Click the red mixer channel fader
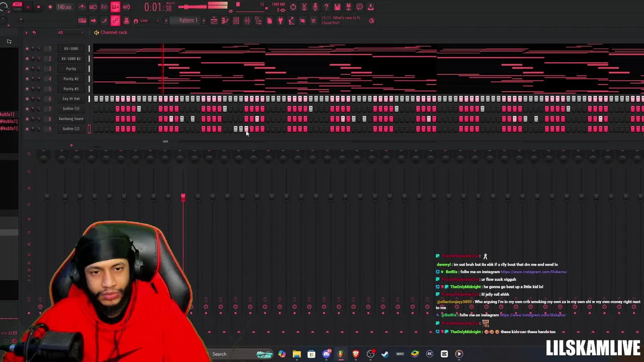This screenshot has width=644, height=362. click(x=183, y=198)
